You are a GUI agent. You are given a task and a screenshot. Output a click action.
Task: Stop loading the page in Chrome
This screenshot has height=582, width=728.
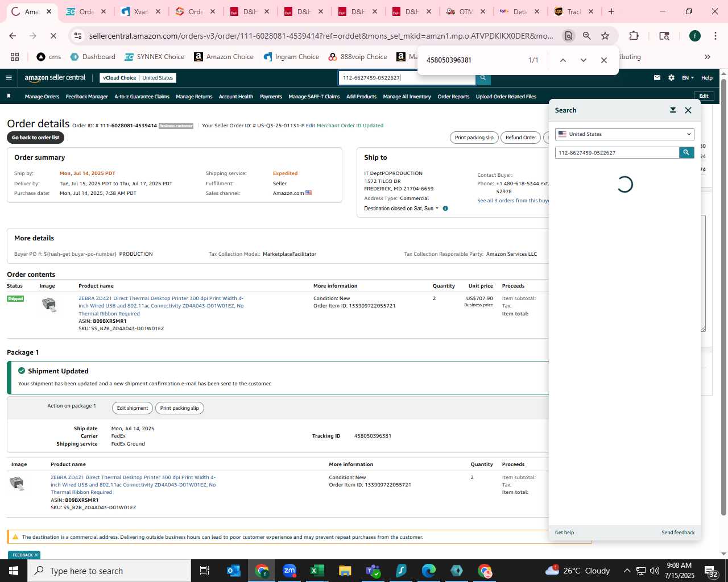click(x=53, y=36)
